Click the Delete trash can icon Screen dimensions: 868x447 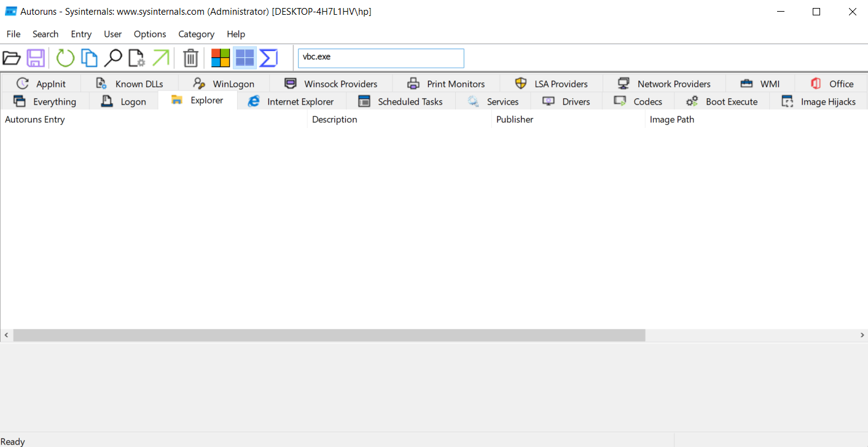[191, 58]
